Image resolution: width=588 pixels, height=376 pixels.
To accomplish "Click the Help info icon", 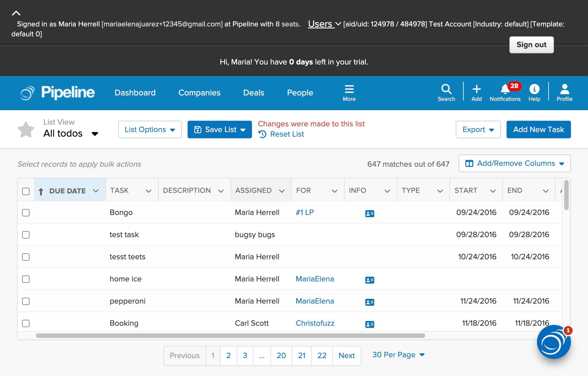I will click(534, 92).
